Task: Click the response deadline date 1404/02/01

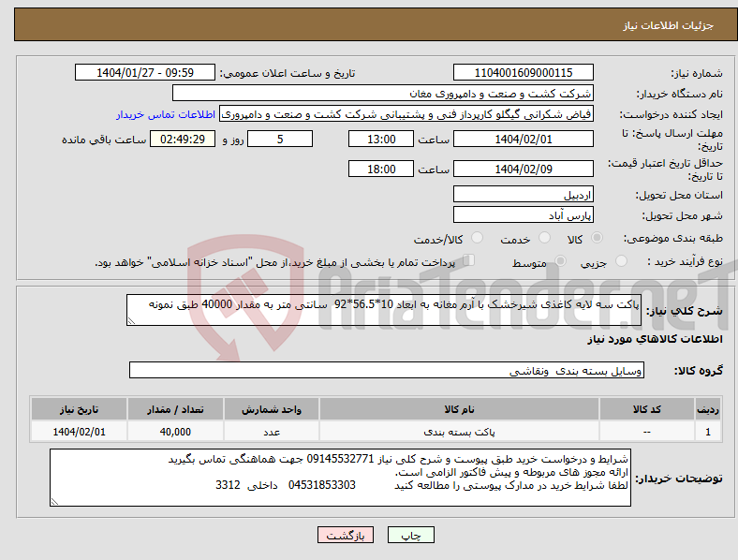Action: (x=523, y=139)
